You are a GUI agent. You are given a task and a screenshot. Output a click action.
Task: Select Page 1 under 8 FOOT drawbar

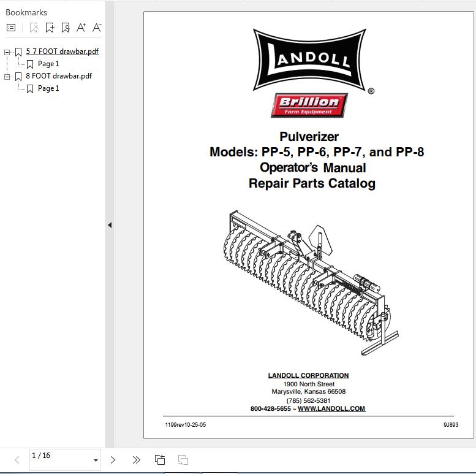click(x=48, y=88)
